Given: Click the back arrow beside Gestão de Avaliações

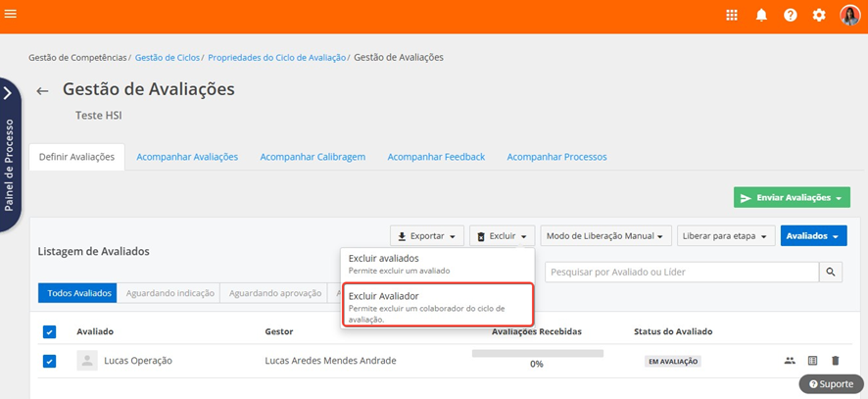Looking at the screenshot, I should [x=42, y=91].
